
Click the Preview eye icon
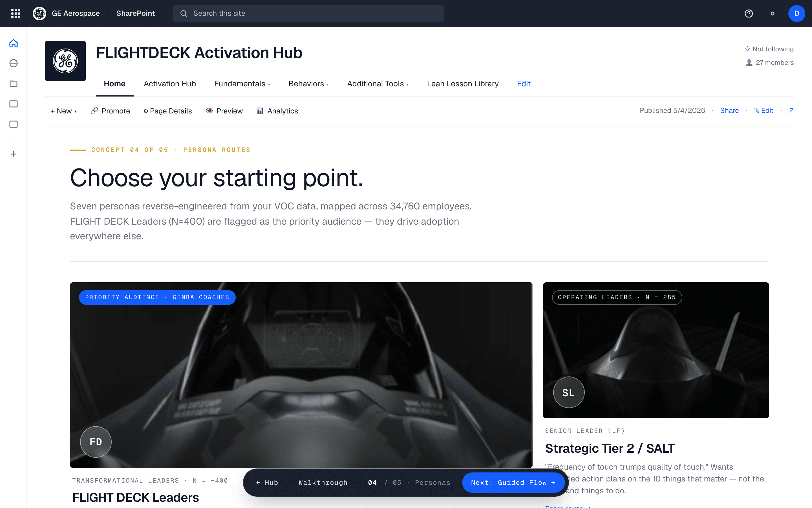[x=209, y=111]
